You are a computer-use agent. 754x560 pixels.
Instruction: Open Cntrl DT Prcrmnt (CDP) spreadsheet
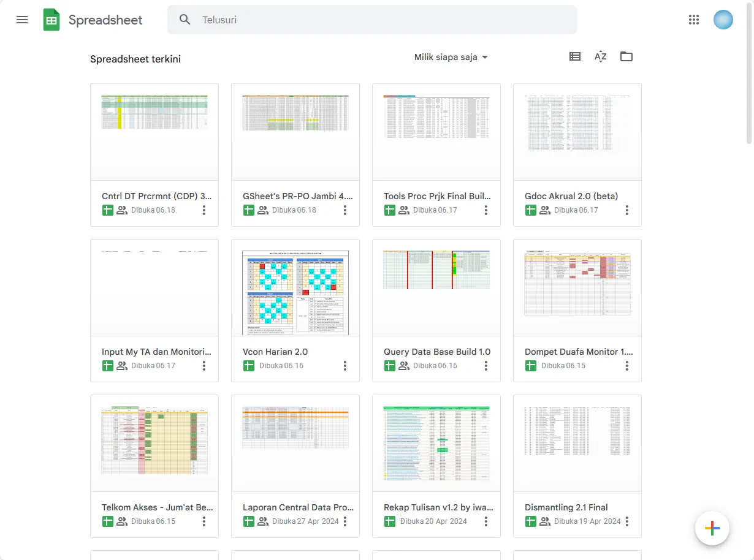[x=156, y=196]
